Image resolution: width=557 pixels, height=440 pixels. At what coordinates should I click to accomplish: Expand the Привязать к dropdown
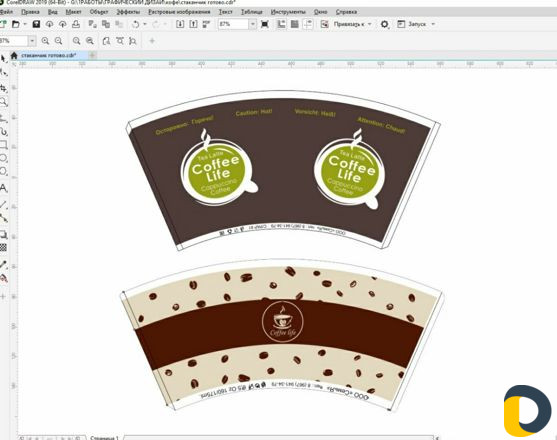click(369, 24)
